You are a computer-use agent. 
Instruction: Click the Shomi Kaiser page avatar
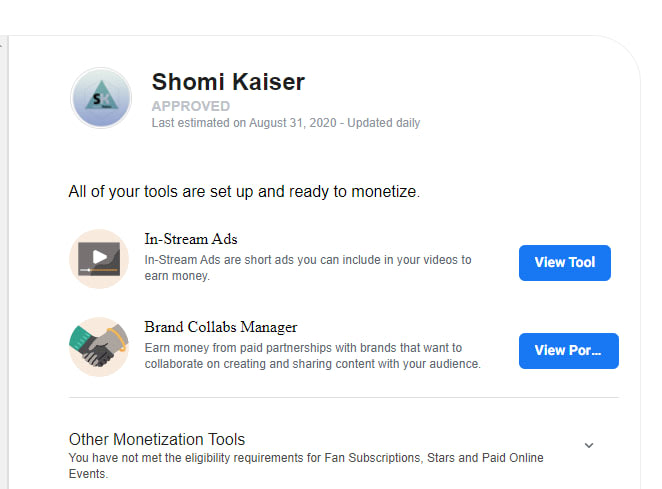pos(101,98)
